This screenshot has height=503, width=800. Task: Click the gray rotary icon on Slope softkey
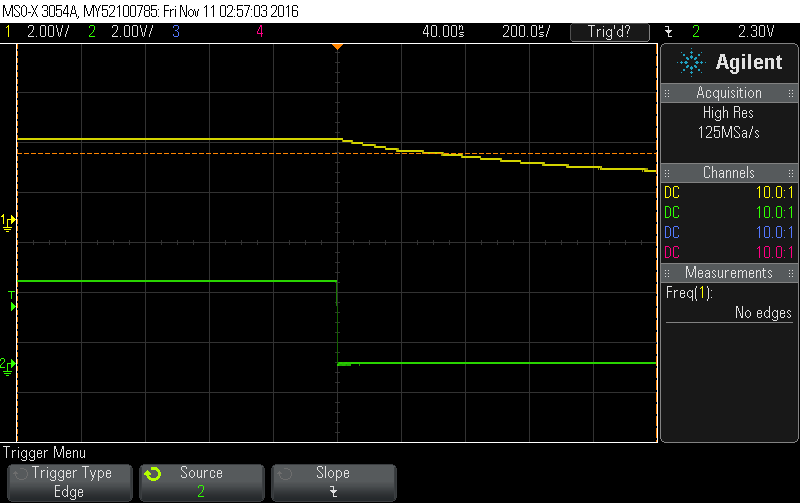pyautogui.click(x=285, y=474)
